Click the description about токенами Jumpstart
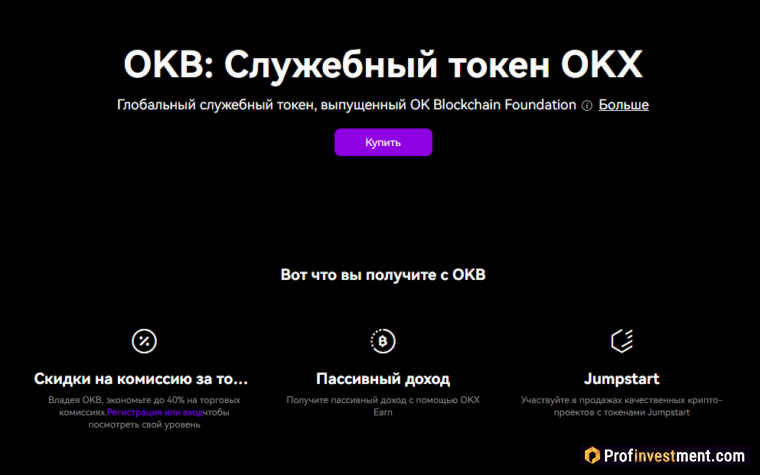Viewport: 760px width, 475px height. [x=622, y=406]
